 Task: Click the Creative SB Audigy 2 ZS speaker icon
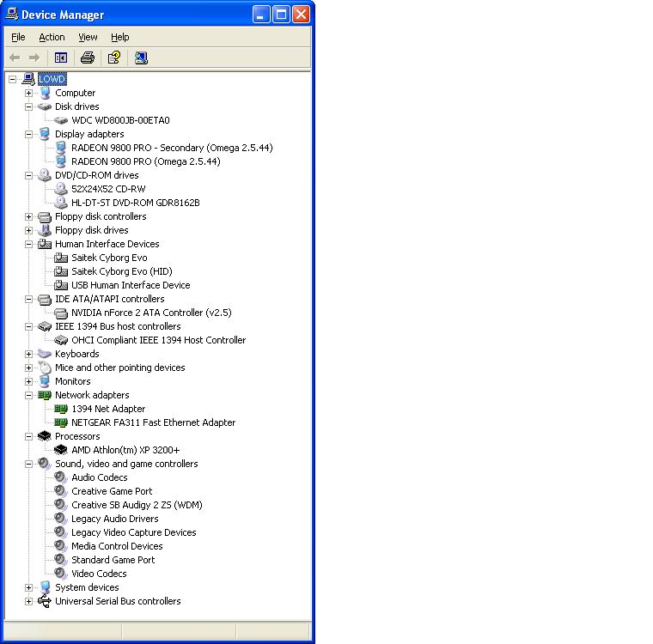61,505
